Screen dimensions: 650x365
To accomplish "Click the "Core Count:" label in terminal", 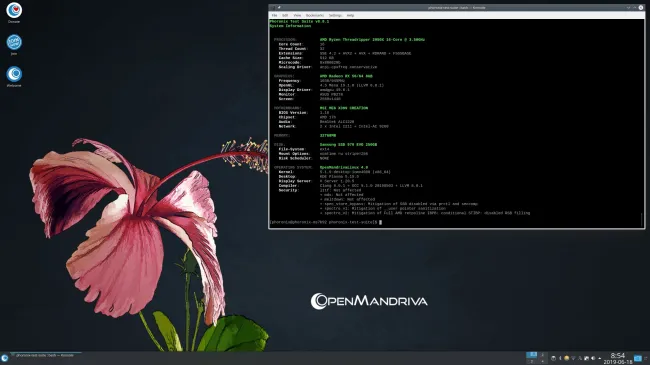I will [x=291, y=44].
